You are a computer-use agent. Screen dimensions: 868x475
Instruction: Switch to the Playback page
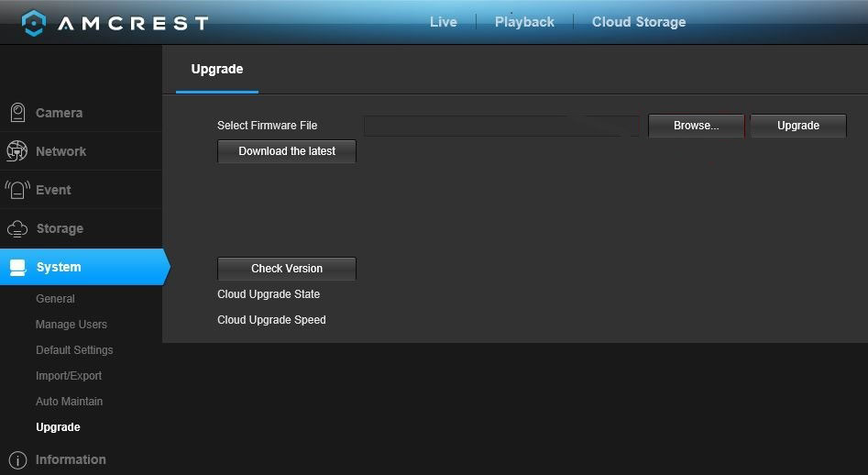click(x=524, y=22)
